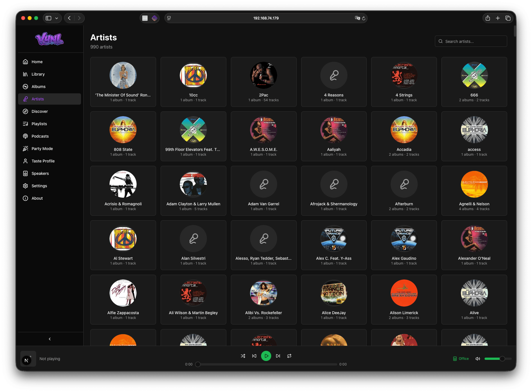Open Home from the sidebar
Viewport: 532px width, 392px height.
point(49,62)
